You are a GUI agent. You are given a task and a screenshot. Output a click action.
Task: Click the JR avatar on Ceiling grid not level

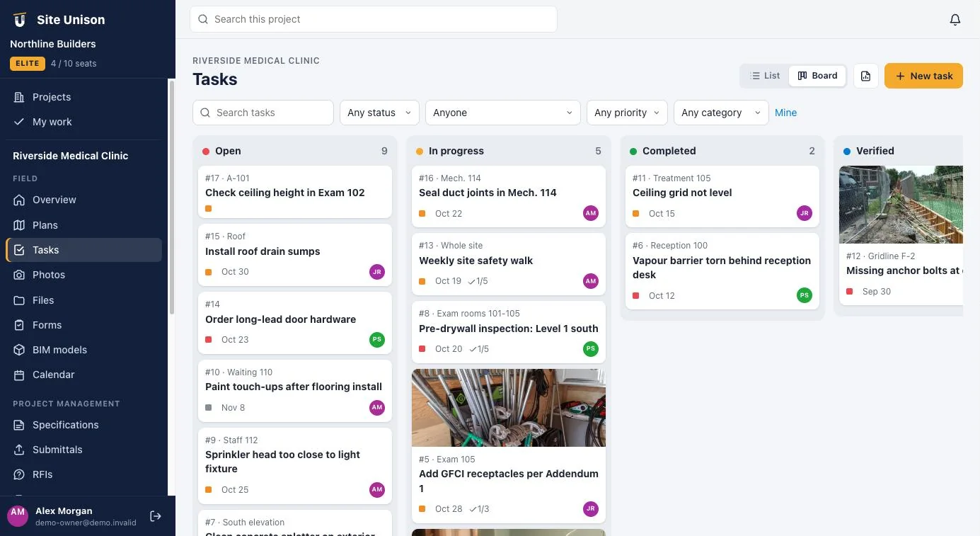(x=805, y=213)
